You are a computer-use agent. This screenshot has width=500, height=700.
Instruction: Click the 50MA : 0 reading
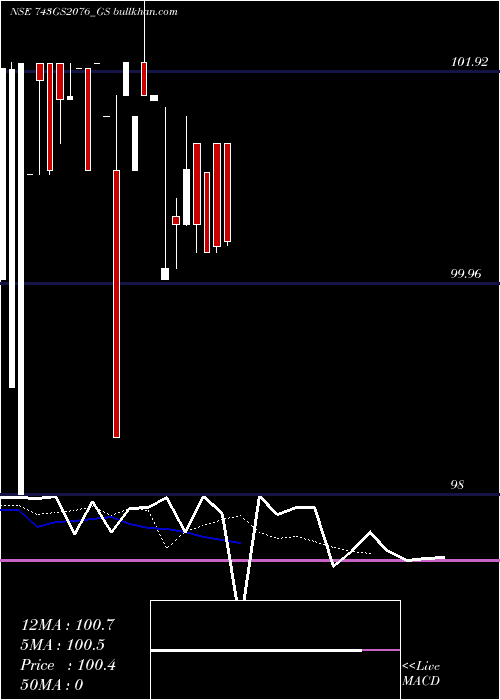click(x=52, y=685)
